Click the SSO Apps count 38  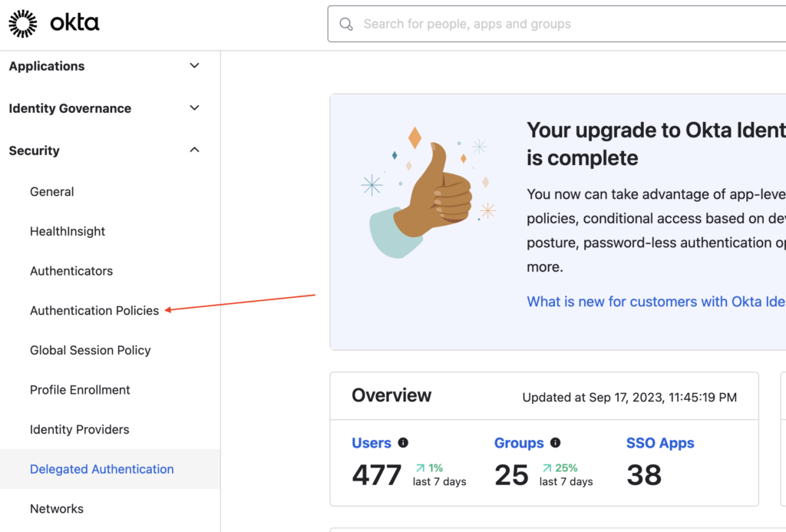(643, 474)
